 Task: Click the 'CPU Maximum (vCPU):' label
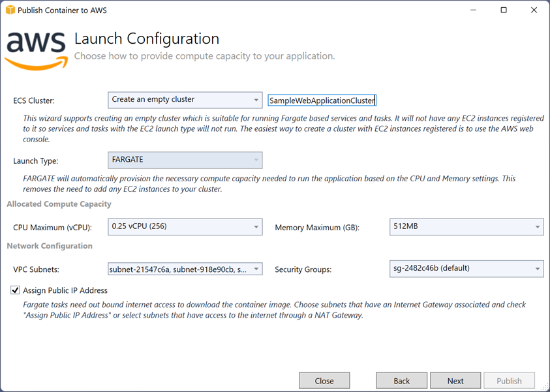pyautogui.click(x=52, y=228)
